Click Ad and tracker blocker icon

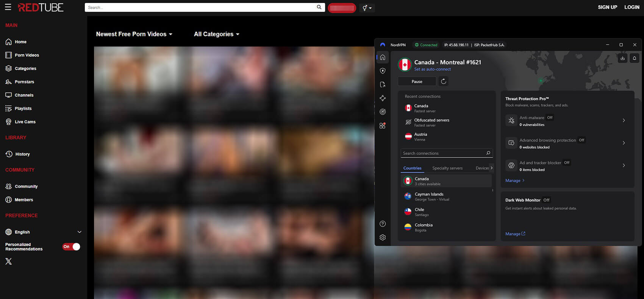coord(511,165)
